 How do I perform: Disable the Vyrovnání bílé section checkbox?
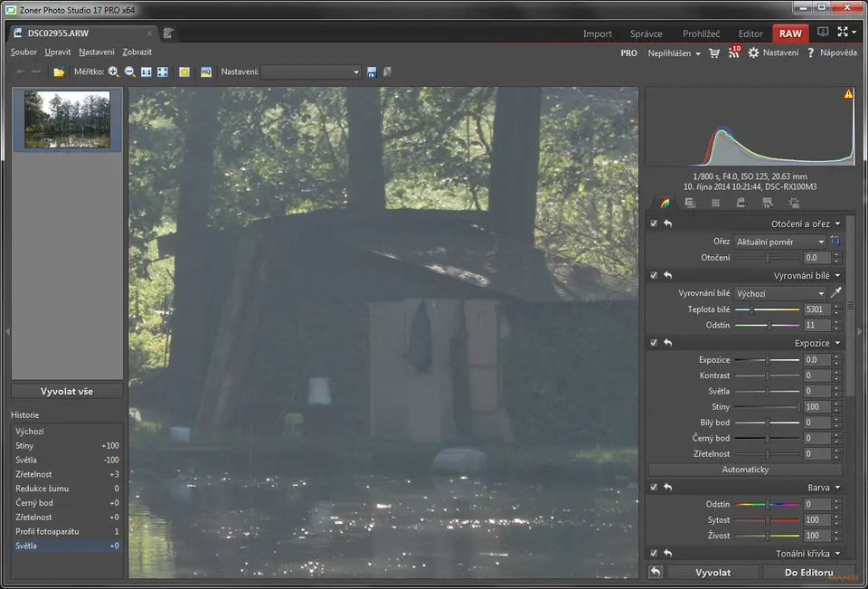tap(654, 275)
